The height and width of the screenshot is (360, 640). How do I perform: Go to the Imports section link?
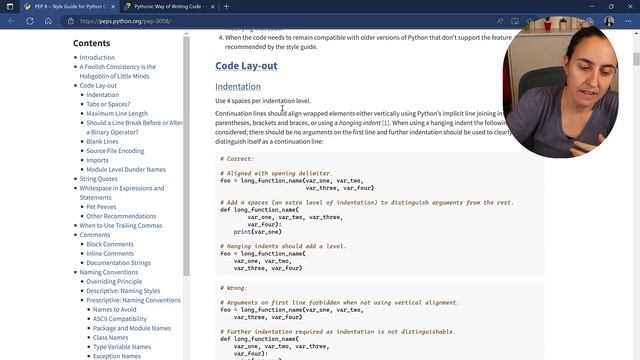[x=97, y=160]
